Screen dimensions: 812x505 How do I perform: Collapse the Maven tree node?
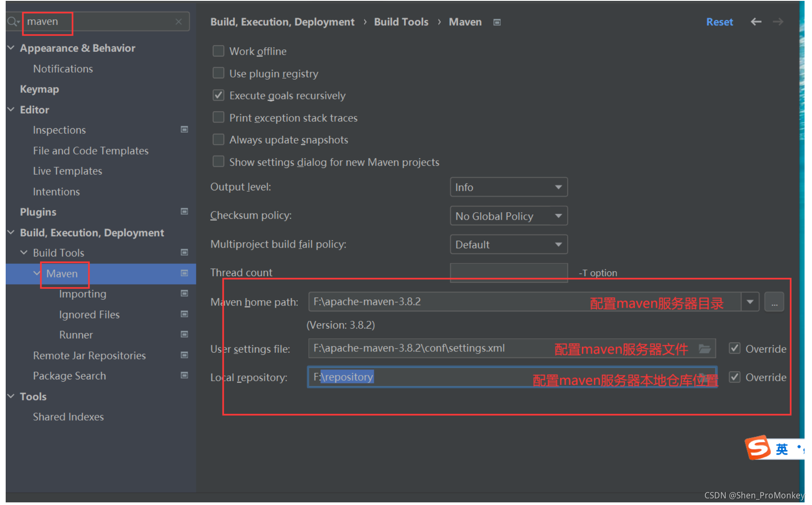pos(37,273)
